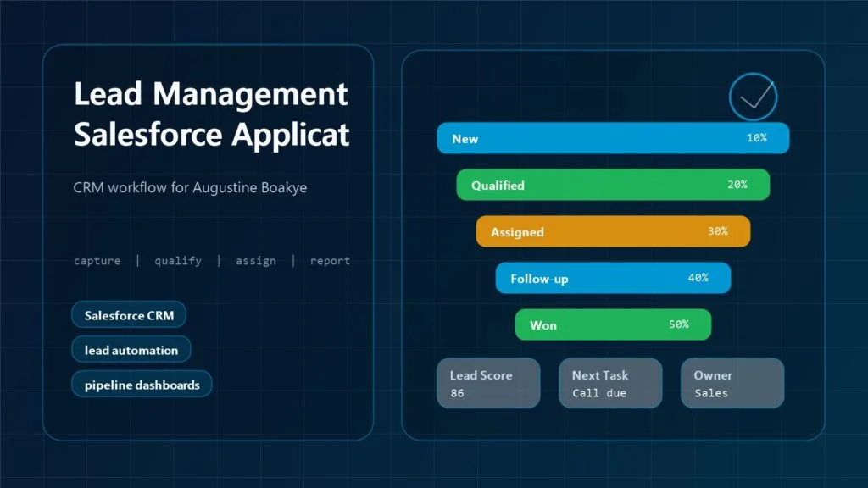Click the assign step label

256,261
